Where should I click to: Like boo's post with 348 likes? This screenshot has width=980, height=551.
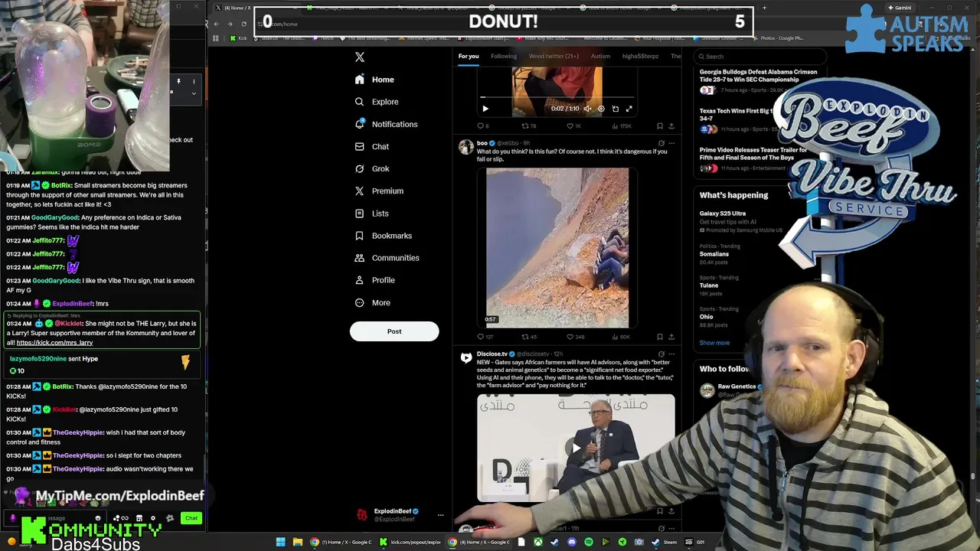click(x=570, y=337)
